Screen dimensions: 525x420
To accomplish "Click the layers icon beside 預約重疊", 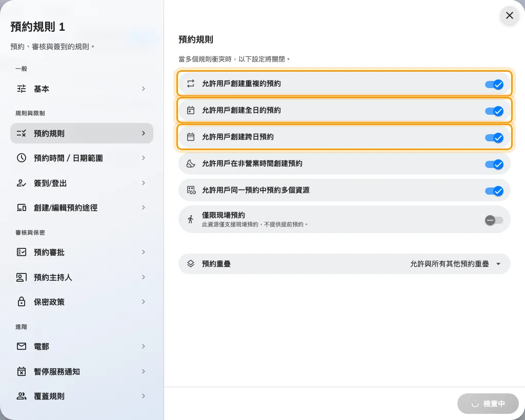I will pyautogui.click(x=191, y=263).
